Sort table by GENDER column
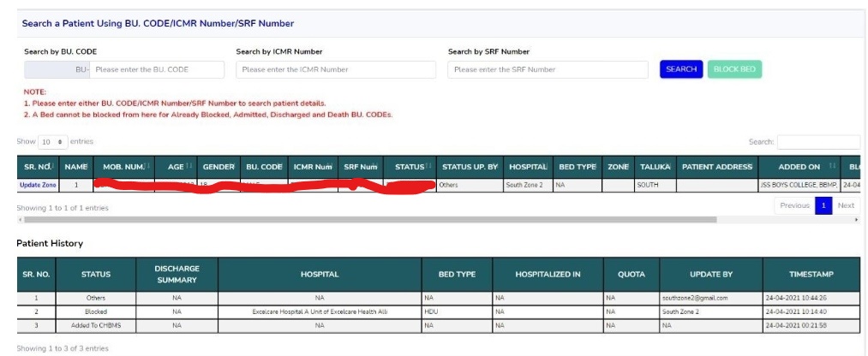Screen dimensions: 868x356 [x=218, y=166]
